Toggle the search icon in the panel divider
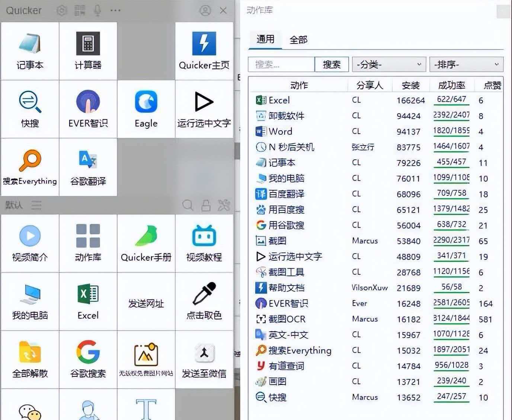This screenshot has width=512, height=420. tap(188, 205)
